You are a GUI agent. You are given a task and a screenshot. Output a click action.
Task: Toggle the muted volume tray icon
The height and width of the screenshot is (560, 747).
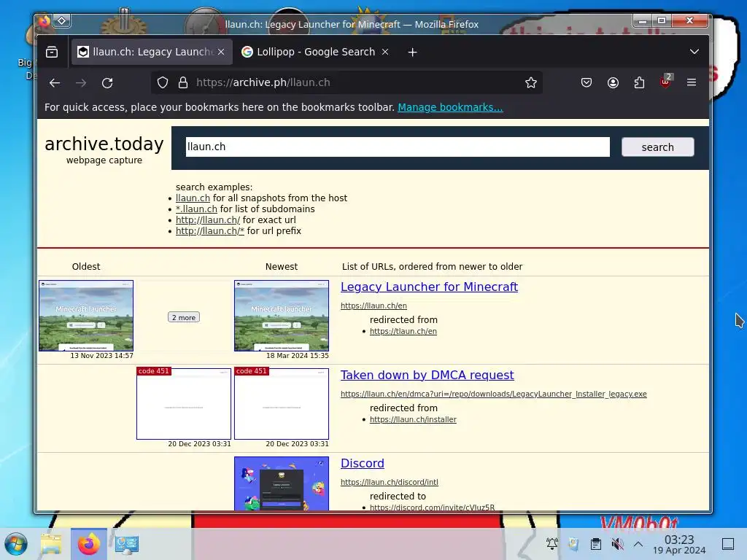pyautogui.click(x=617, y=544)
